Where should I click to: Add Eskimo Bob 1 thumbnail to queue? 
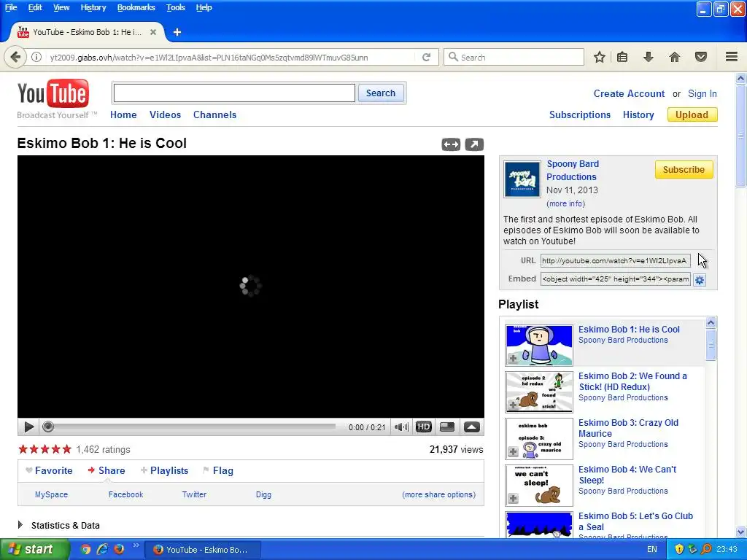513,359
